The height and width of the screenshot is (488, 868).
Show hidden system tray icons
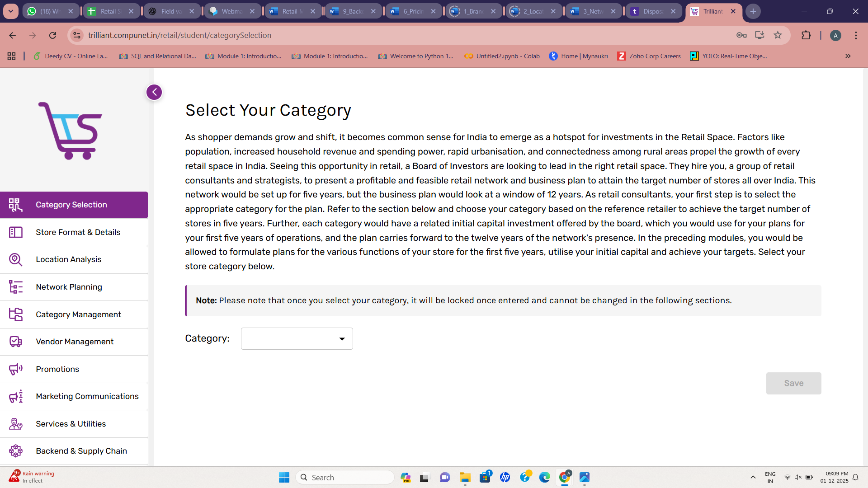753,478
